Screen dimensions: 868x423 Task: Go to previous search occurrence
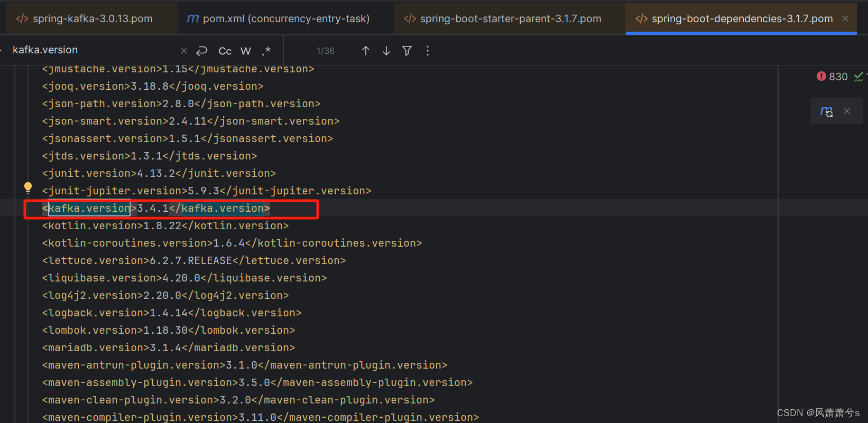366,51
